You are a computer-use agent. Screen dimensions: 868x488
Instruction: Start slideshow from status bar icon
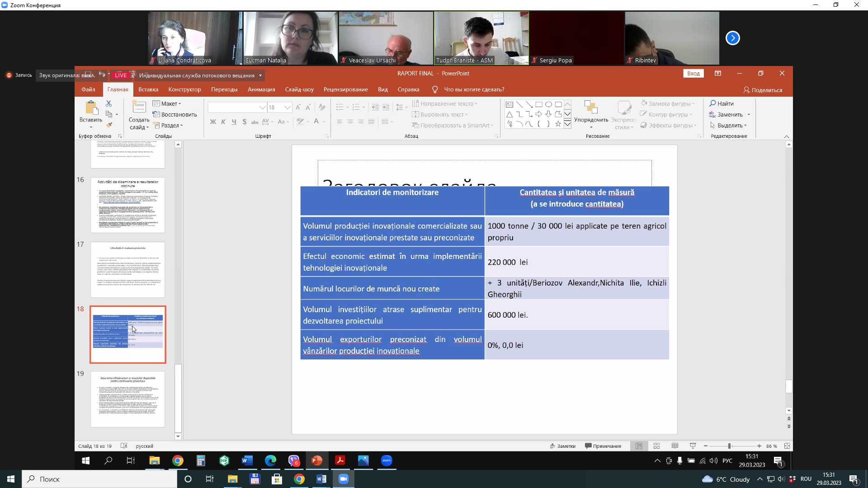(693, 446)
